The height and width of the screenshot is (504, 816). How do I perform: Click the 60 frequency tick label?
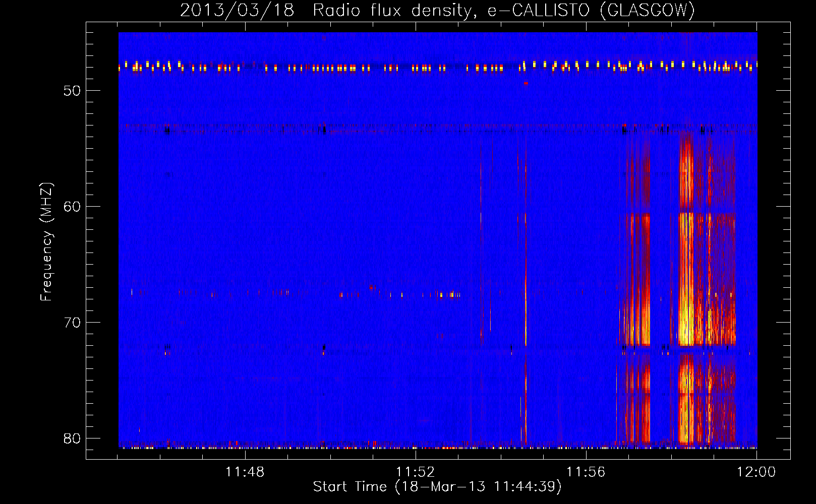click(x=72, y=207)
